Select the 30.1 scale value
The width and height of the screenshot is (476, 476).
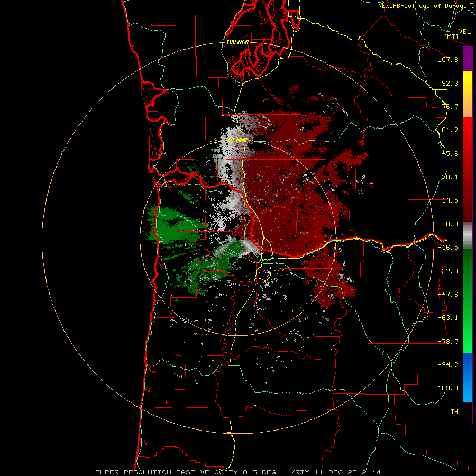[x=450, y=177]
